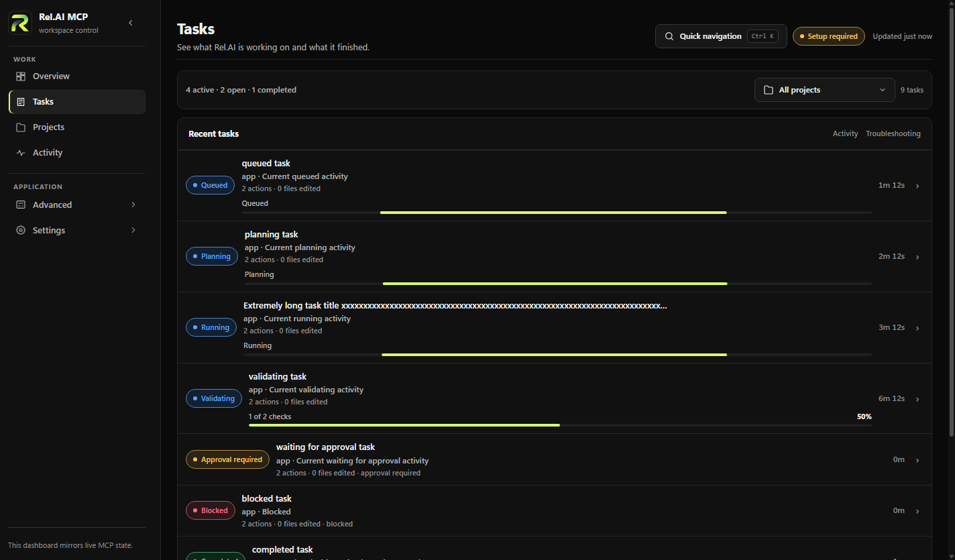The height and width of the screenshot is (560, 955).
Task: Go to Overview page
Action: click(77, 76)
